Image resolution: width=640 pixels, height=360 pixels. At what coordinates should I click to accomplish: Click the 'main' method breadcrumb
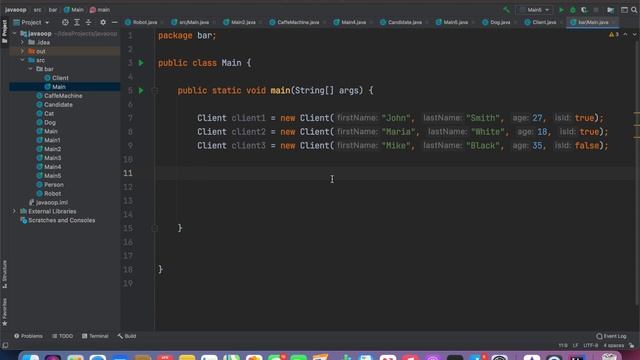click(x=100, y=10)
